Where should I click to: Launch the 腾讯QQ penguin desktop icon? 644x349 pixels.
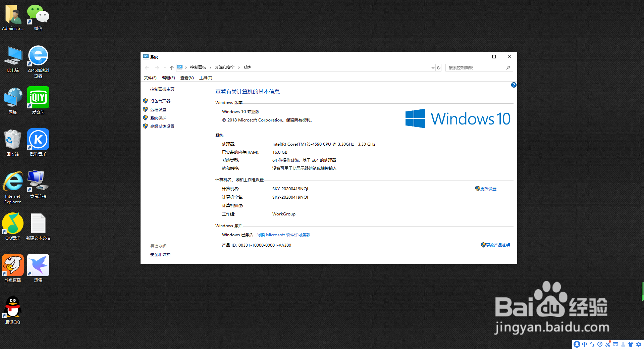[13, 311]
